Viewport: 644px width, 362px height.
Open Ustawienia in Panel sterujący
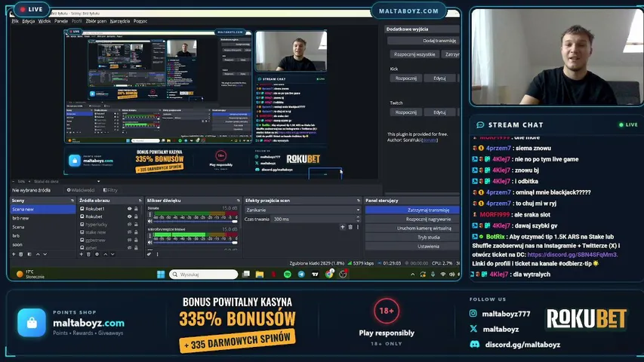click(x=412, y=247)
